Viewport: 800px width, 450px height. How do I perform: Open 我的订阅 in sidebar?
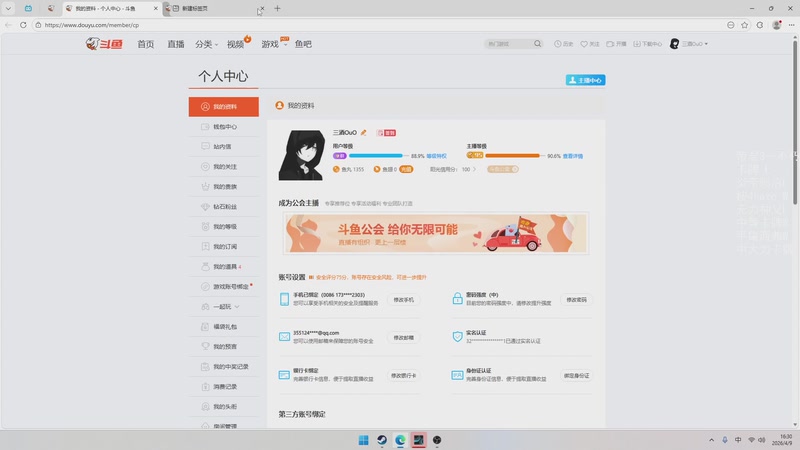tap(223, 246)
